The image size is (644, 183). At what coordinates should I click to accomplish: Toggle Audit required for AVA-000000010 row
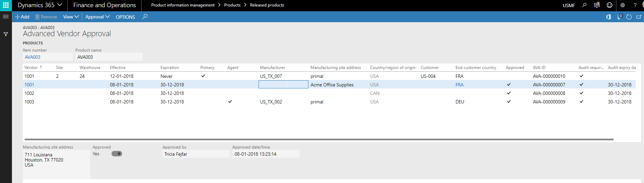coord(581,76)
